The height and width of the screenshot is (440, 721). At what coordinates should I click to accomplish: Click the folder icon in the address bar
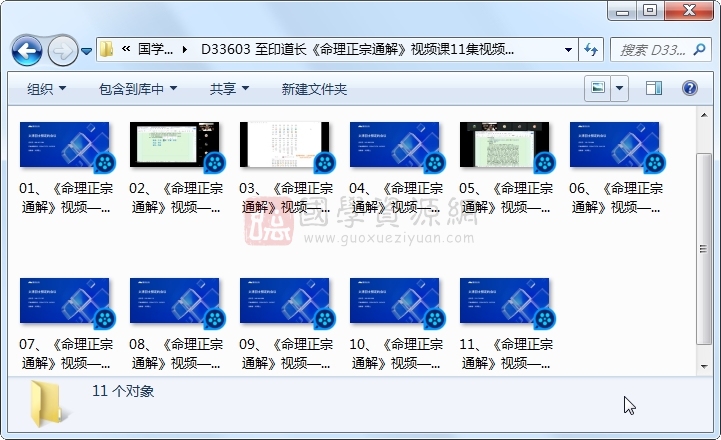point(107,49)
